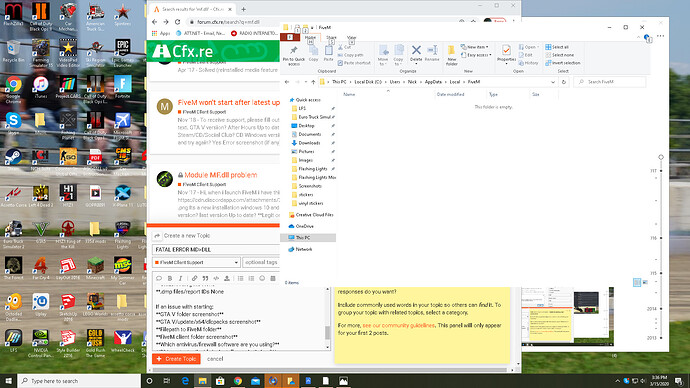Click the Cfx.re logo
690x388 pixels.
click(x=182, y=52)
